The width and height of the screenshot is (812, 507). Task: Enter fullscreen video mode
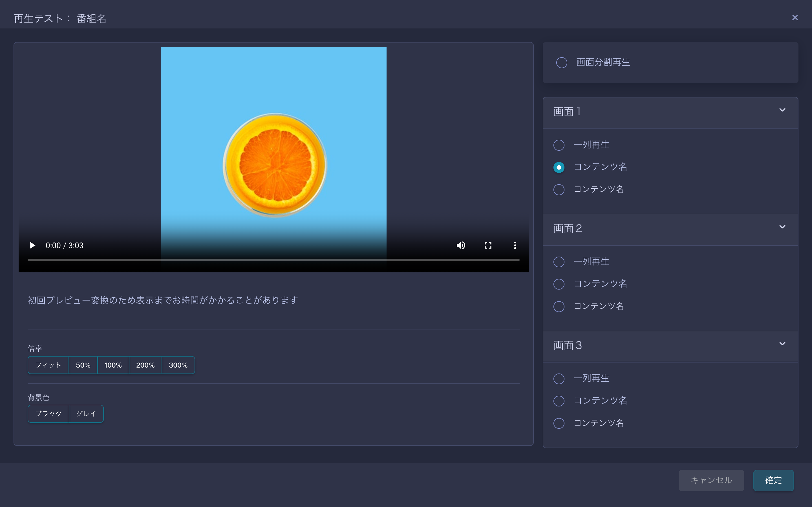click(x=488, y=245)
